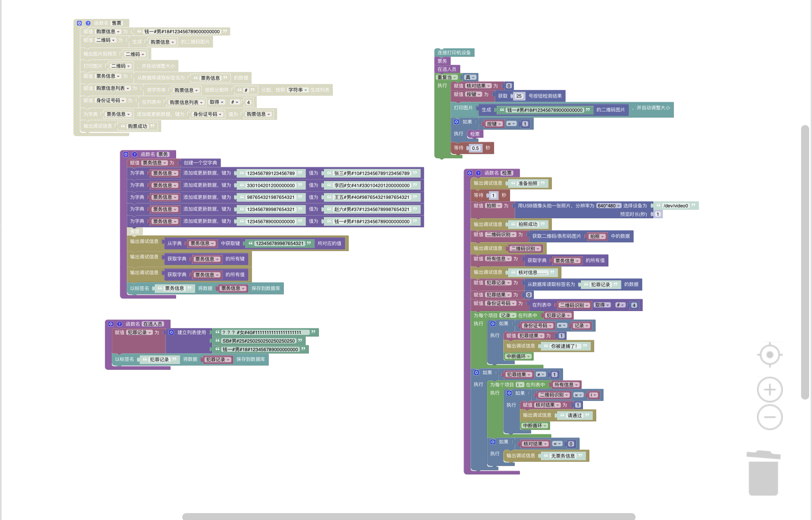812x520 pixels.
Task: Open the ≠ comparison operator dropdown
Action: [x=541, y=375]
